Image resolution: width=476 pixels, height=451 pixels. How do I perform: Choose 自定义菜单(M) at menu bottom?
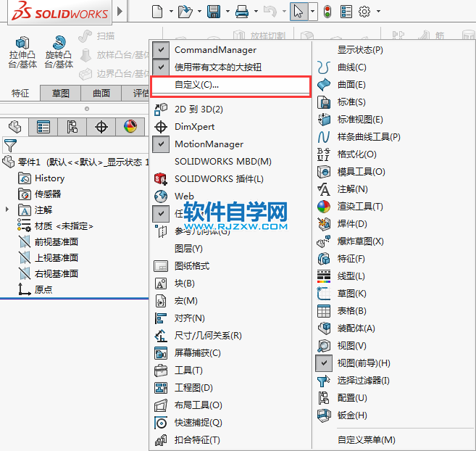(x=393, y=439)
